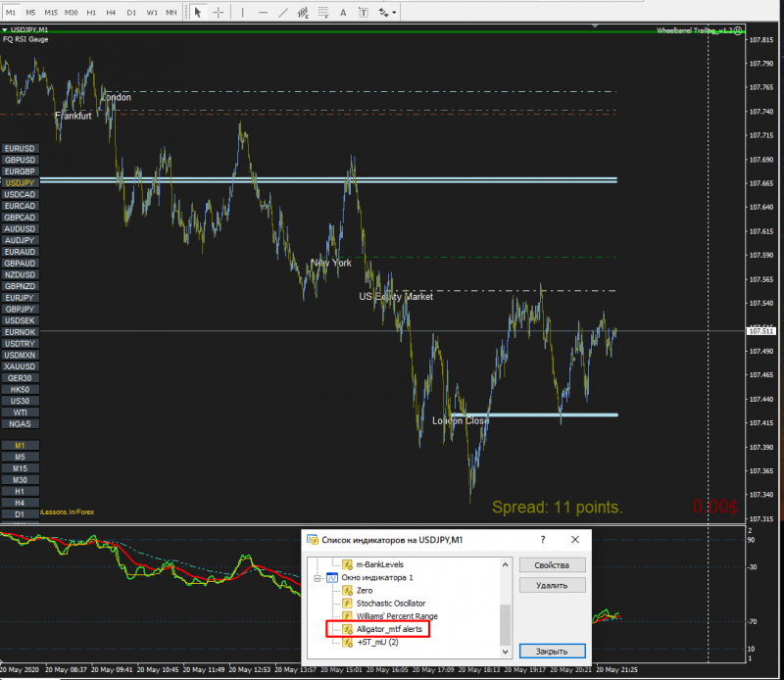This screenshot has width=784, height=680.
Task: Switch to M30 timeframe in toolbar
Action: click(x=71, y=13)
